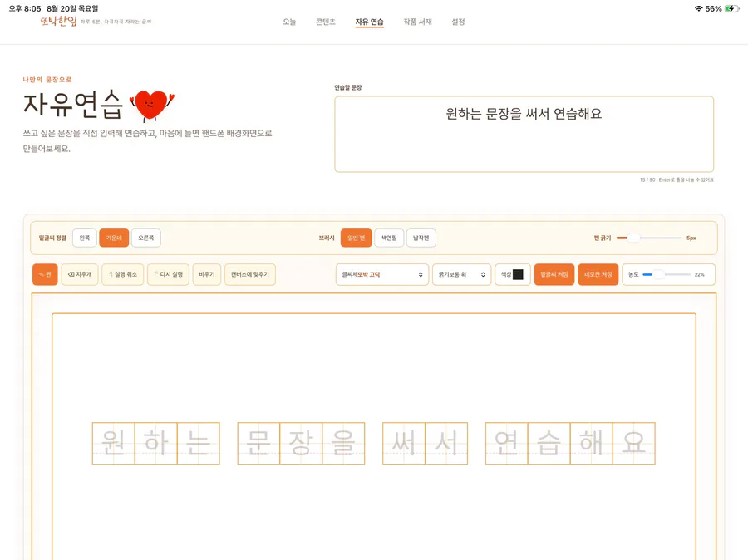The image size is (748, 560).
Task: Align guide text 왼쪽
Action: pos(85,238)
